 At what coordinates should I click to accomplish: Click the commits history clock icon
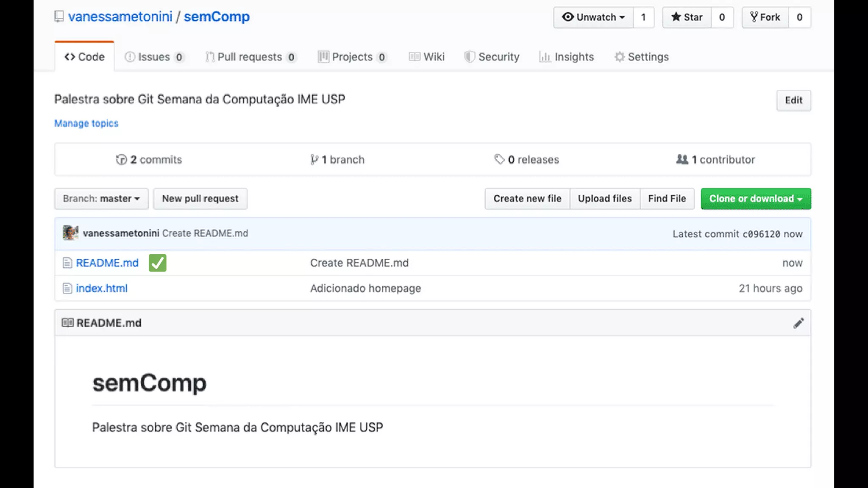coord(121,160)
